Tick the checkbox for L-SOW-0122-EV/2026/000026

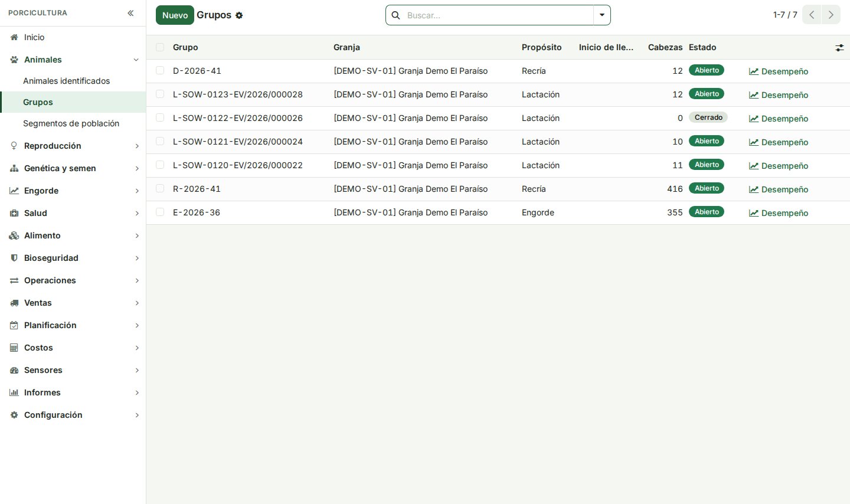click(x=160, y=118)
